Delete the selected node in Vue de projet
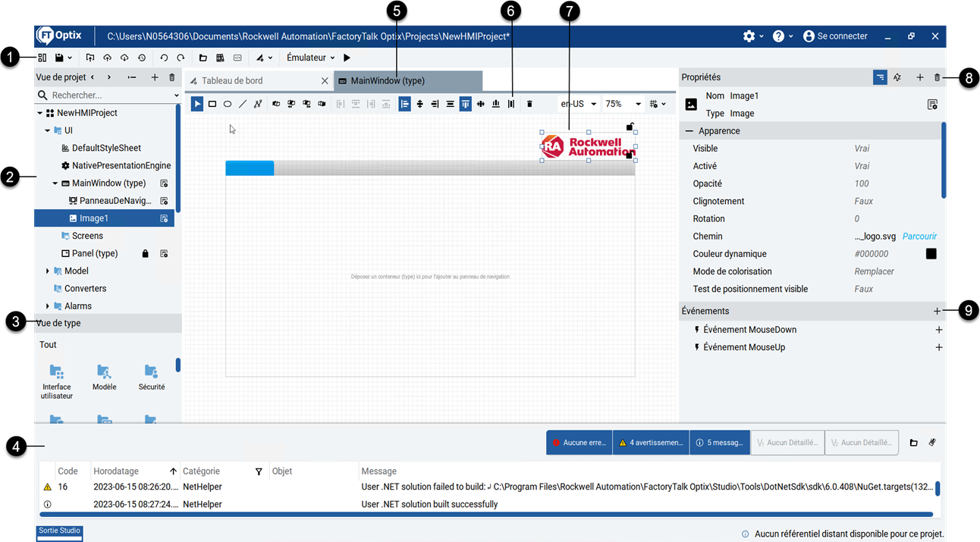 point(172,77)
